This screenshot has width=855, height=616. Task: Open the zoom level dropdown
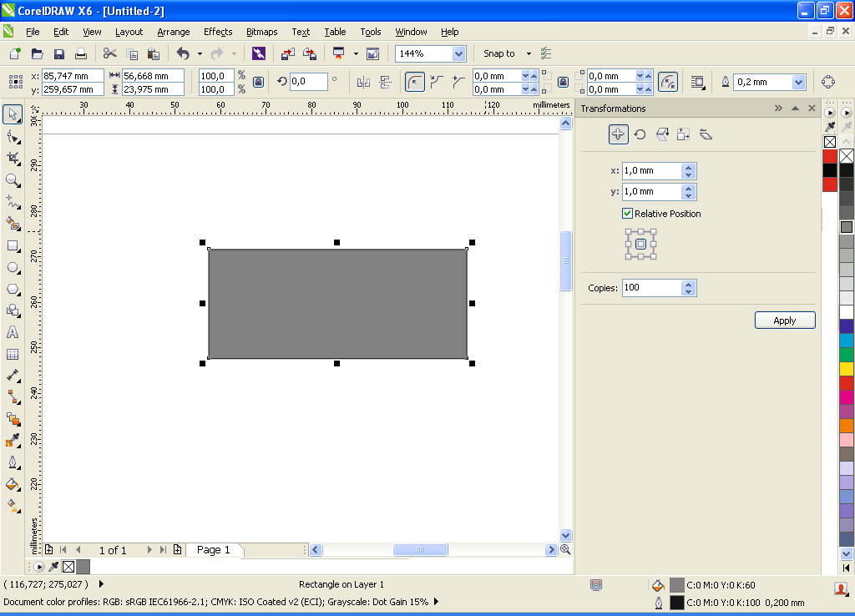[x=458, y=53]
